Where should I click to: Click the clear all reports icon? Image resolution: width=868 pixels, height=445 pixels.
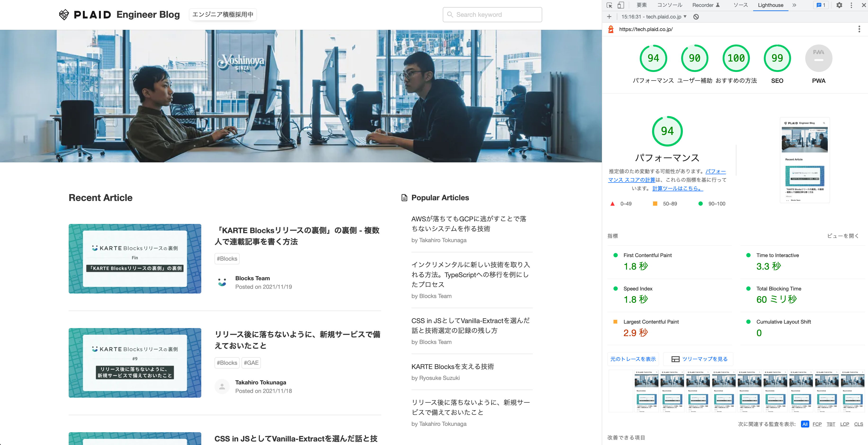[x=696, y=17]
